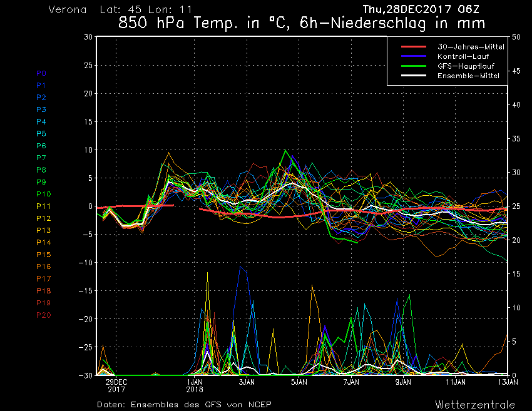Click the '29DEC 2017' date axis label
Viewport: 532px width, 411px height.
pos(116,386)
